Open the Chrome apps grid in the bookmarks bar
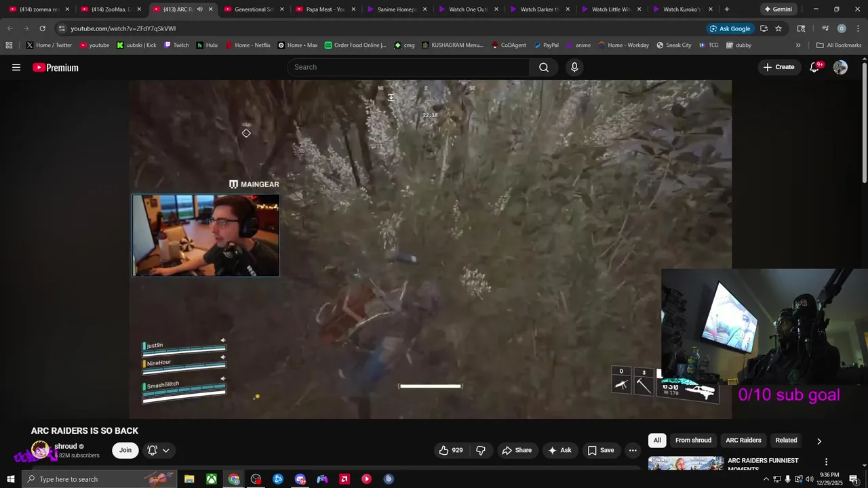 point(9,45)
